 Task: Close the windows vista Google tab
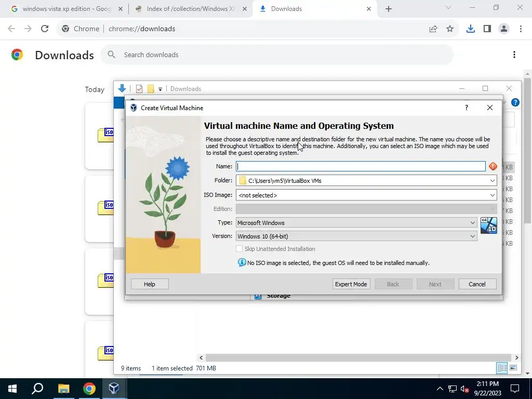[121, 9]
